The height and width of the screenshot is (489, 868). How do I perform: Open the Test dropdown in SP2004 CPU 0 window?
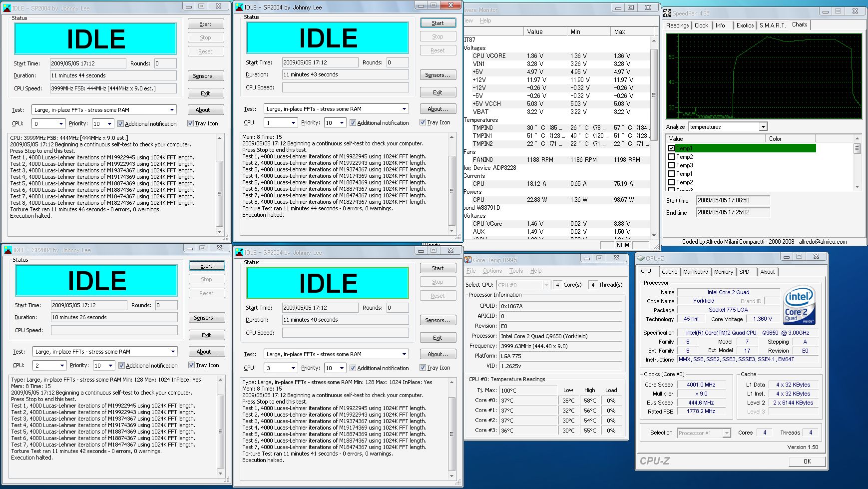click(x=172, y=110)
